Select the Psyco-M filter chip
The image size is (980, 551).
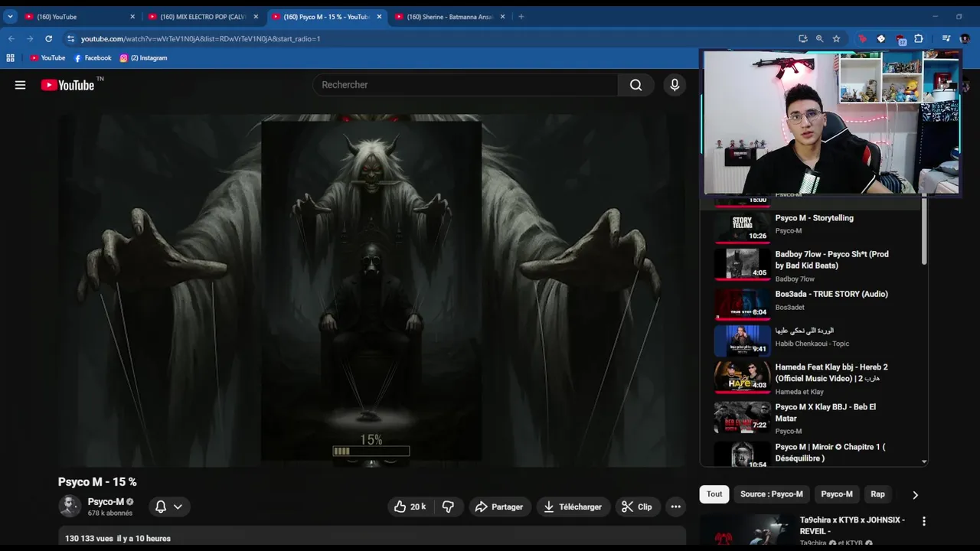coord(837,494)
